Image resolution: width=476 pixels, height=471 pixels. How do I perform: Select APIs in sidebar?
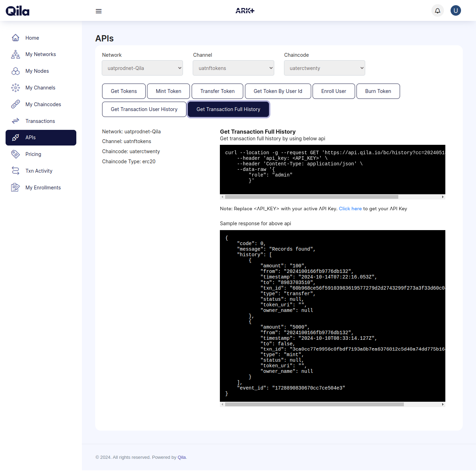click(x=41, y=138)
